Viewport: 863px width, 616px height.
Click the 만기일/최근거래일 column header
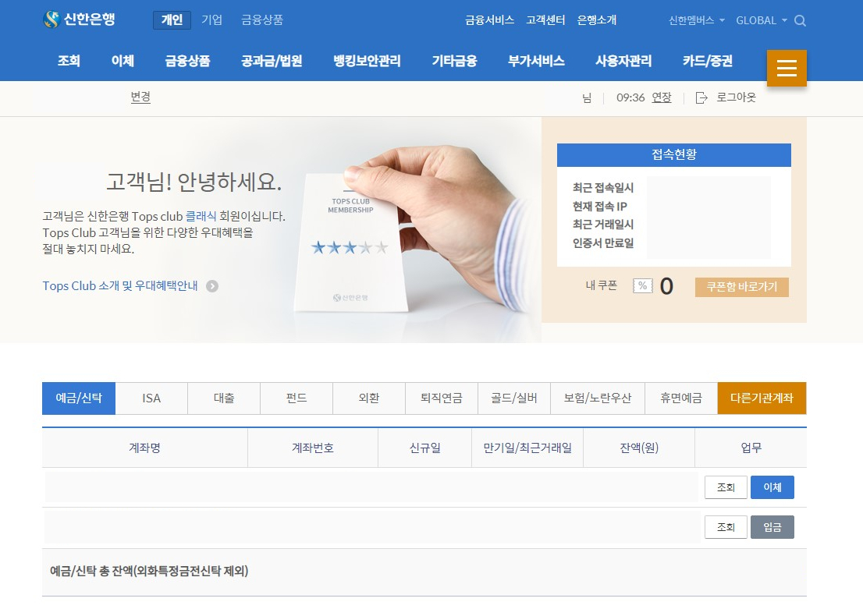(527, 448)
